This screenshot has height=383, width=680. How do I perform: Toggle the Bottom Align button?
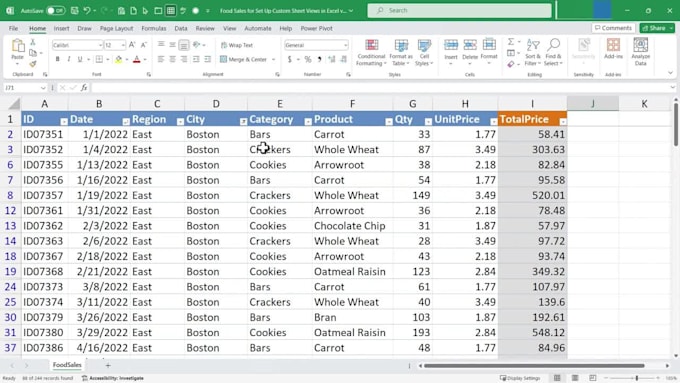coord(184,45)
